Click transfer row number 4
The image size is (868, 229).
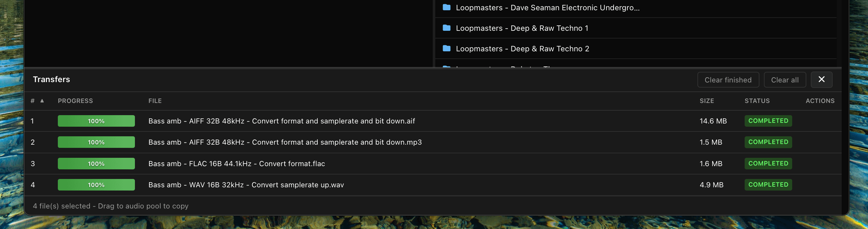pyautogui.click(x=33, y=185)
